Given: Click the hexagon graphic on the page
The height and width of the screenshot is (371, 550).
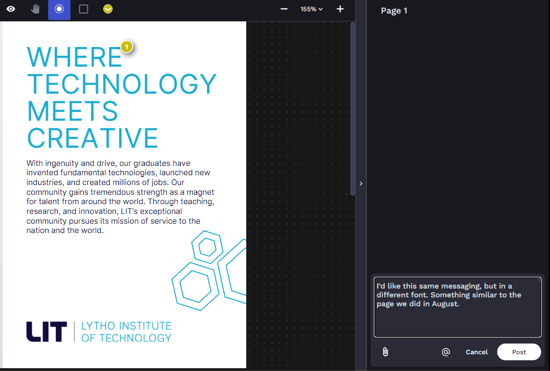Looking at the screenshot, I should [x=209, y=270].
